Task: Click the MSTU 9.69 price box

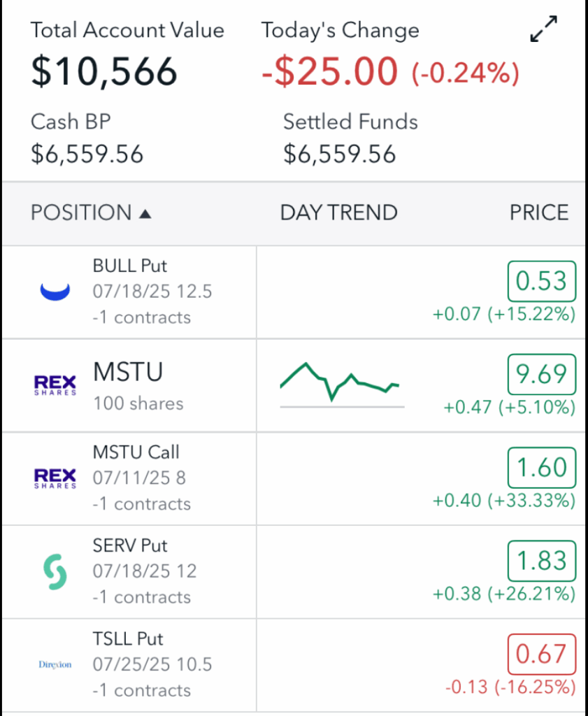Action: [540, 374]
